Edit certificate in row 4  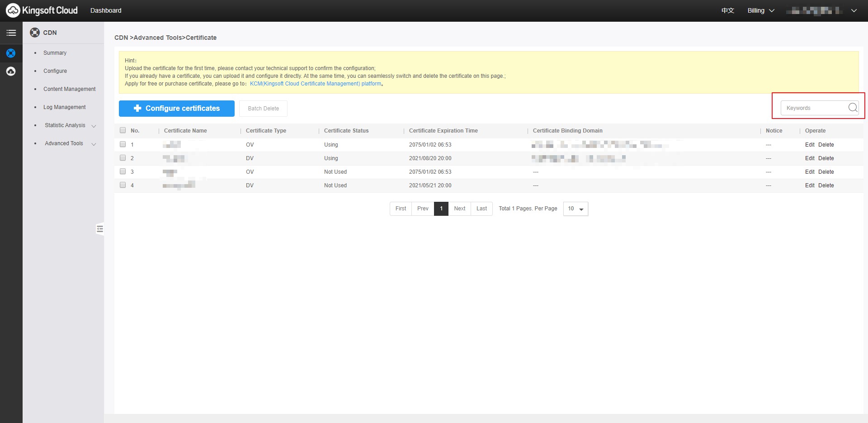pos(810,185)
